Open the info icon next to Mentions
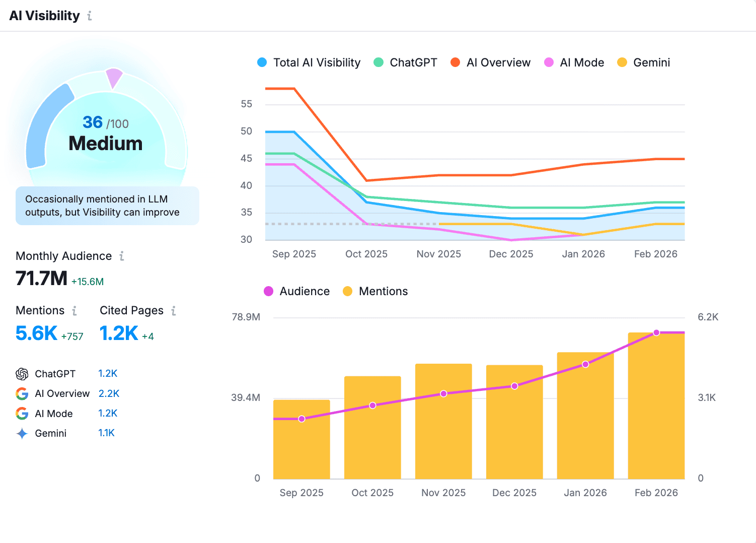Screen dimensions: 756x543 pos(74,311)
